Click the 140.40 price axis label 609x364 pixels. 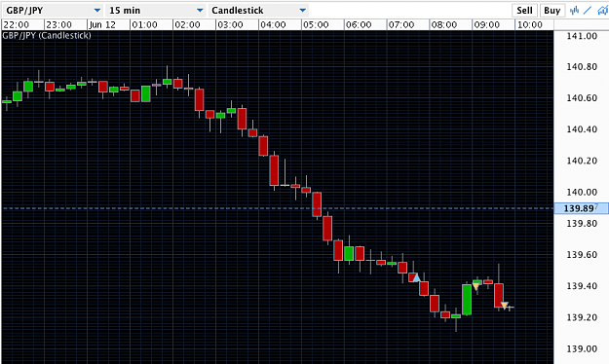tap(582, 129)
